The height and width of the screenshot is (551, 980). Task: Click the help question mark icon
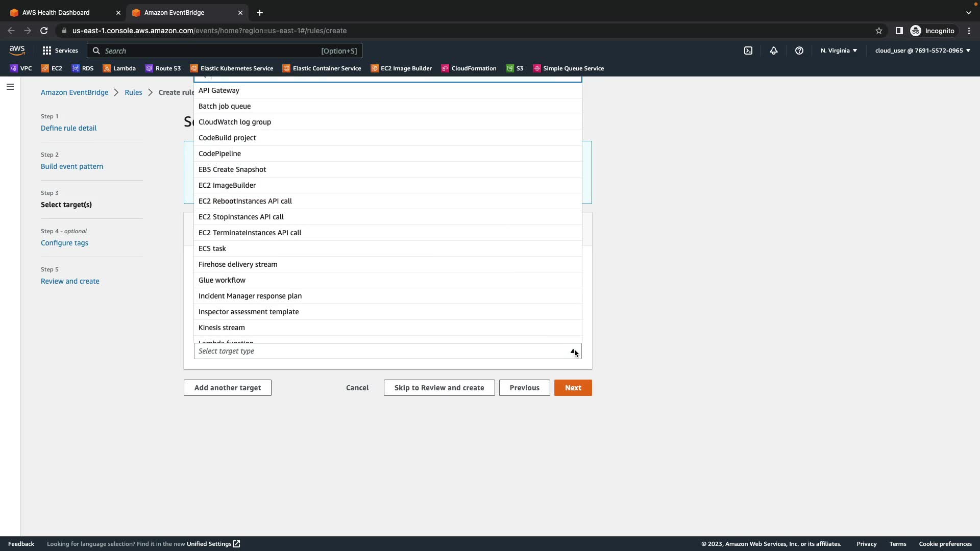coord(799,51)
